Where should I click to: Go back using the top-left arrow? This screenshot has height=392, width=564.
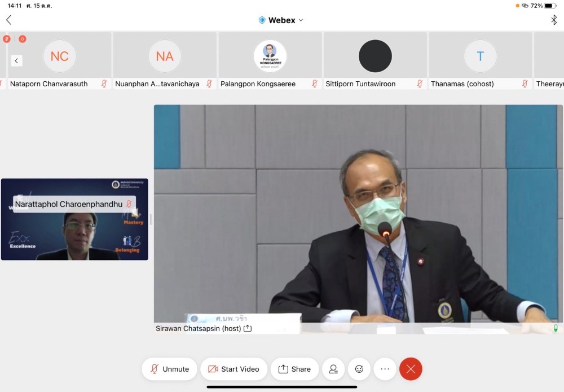[x=9, y=20]
